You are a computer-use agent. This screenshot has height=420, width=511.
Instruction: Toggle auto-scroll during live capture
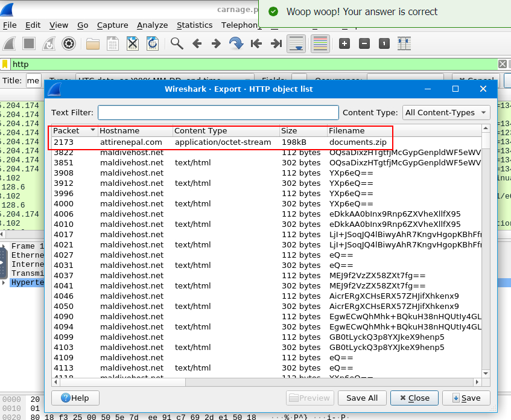point(296,43)
